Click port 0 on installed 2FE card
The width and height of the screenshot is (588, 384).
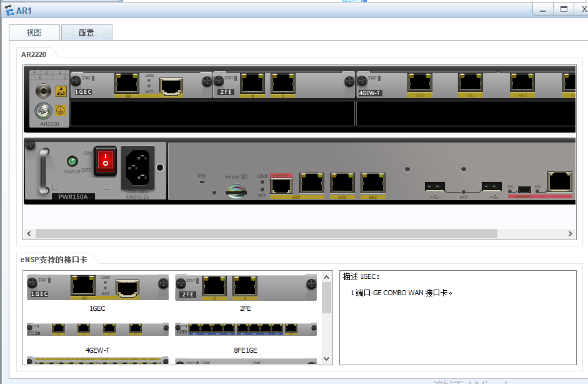coord(252,83)
